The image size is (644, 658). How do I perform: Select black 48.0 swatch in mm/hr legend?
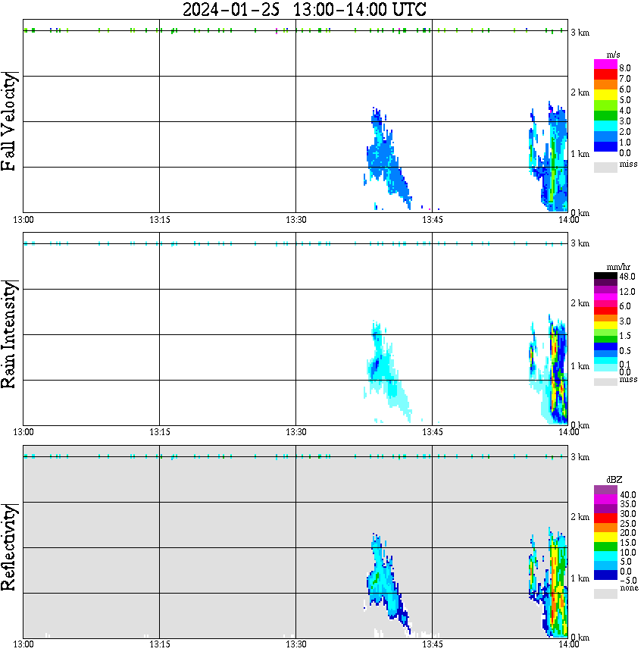point(605,276)
